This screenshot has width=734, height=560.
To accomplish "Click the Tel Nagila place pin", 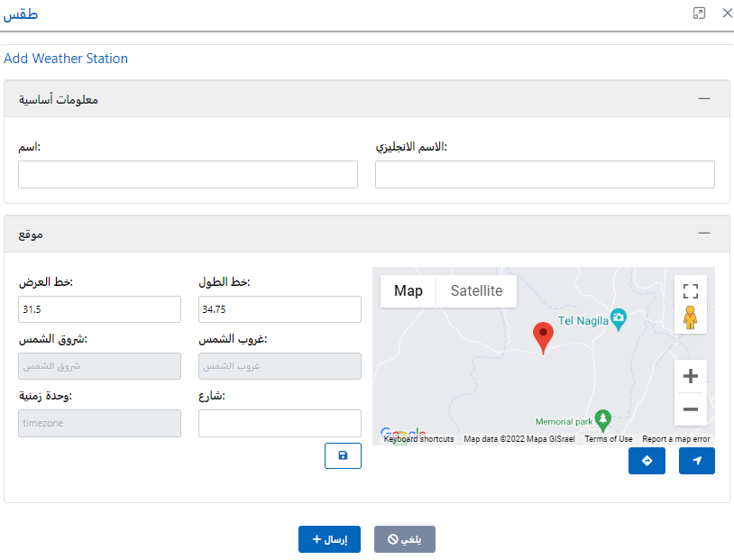I will tap(619, 319).
